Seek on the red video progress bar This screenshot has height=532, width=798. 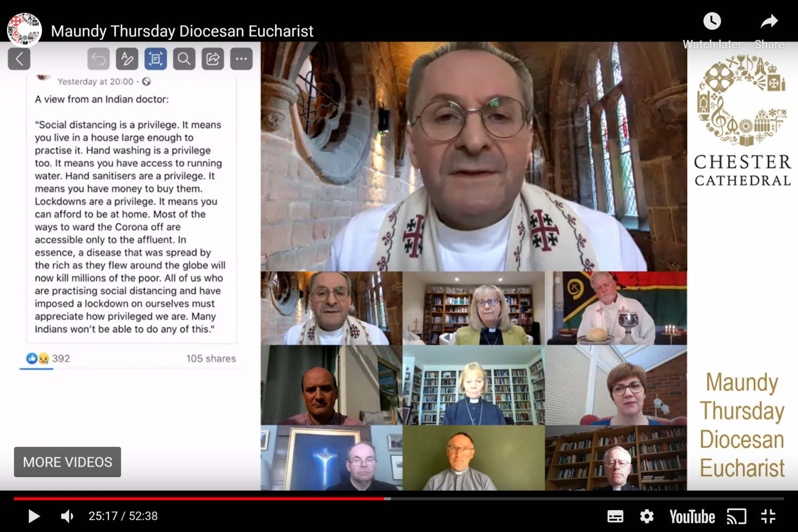(x=198, y=498)
